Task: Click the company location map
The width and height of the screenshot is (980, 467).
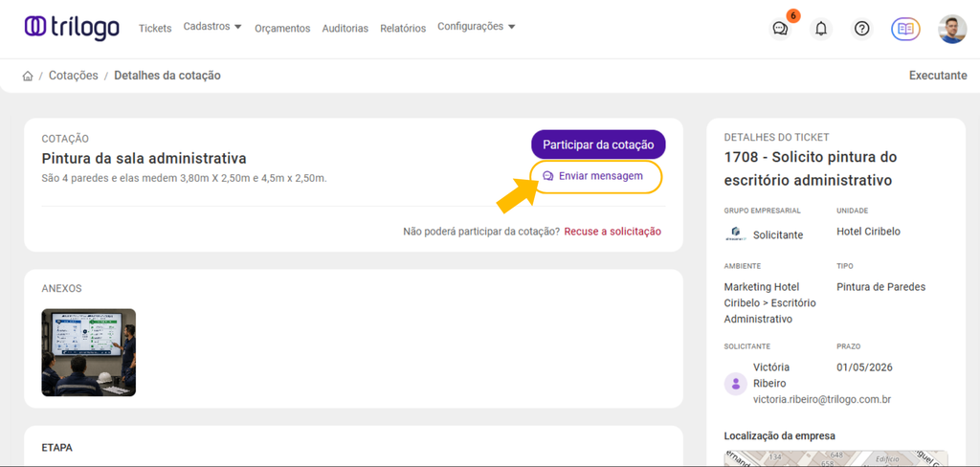Action: 835,458
